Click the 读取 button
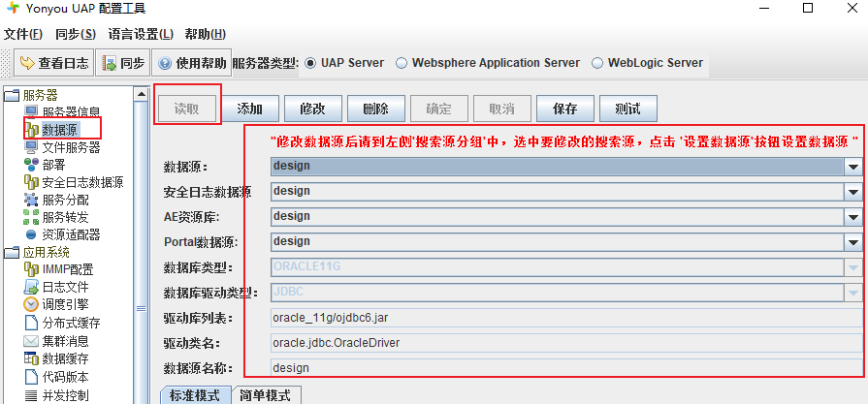 click(186, 109)
